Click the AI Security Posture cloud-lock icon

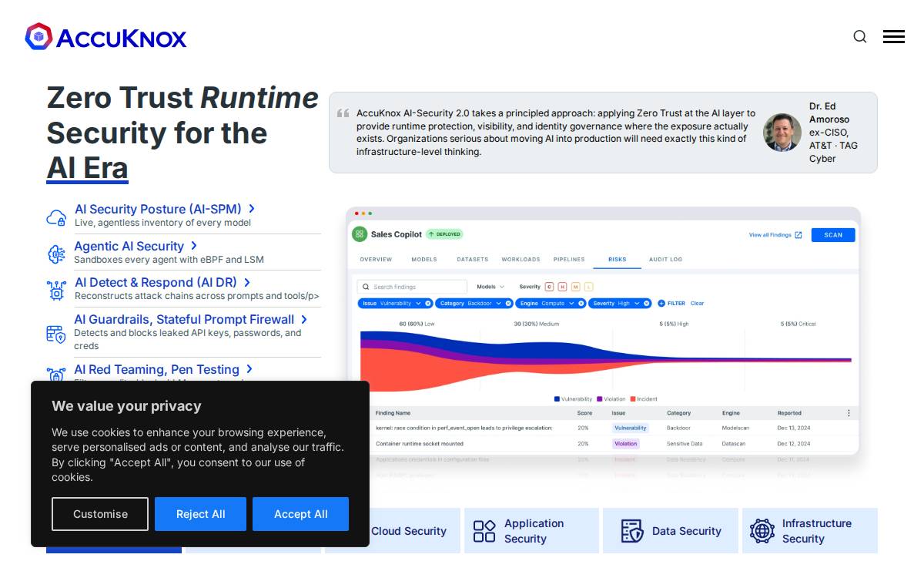pos(56,217)
